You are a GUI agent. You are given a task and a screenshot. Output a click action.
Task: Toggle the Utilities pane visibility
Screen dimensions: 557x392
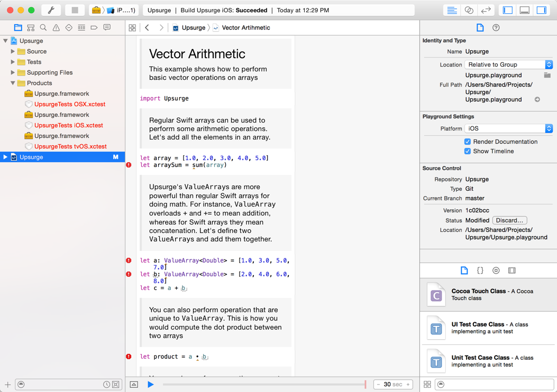[541, 10]
